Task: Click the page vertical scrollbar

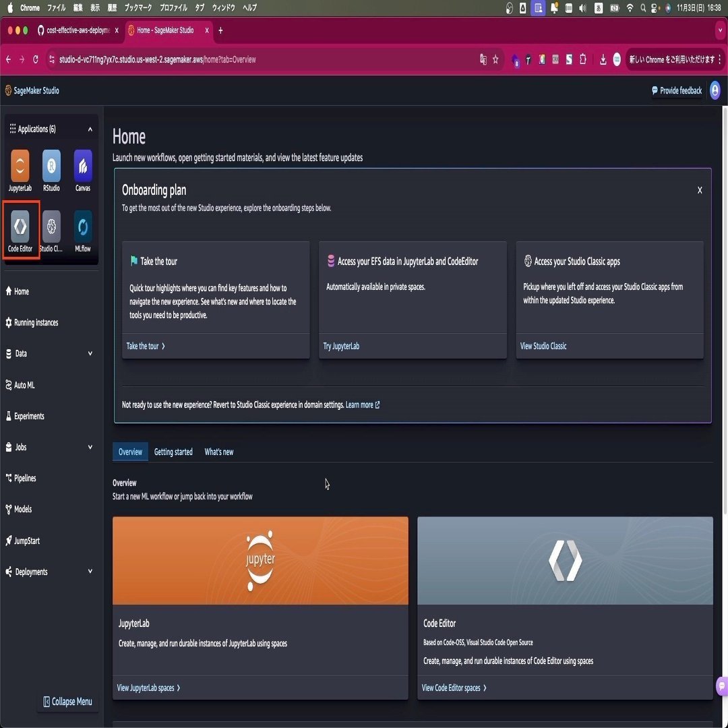Action: coord(724,311)
